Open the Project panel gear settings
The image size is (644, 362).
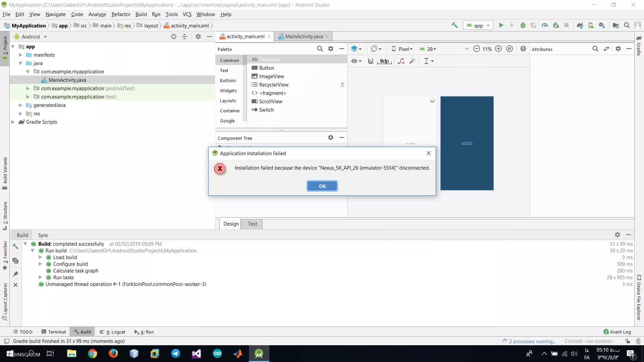(198, 37)
